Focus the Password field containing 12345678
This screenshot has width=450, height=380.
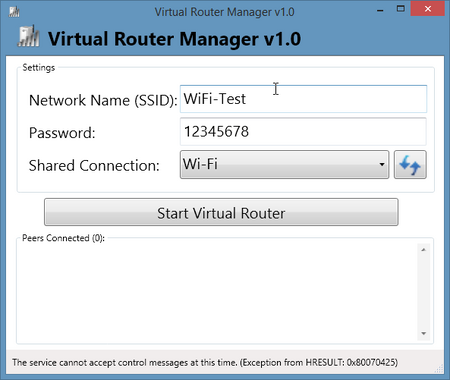click(303, 132)
